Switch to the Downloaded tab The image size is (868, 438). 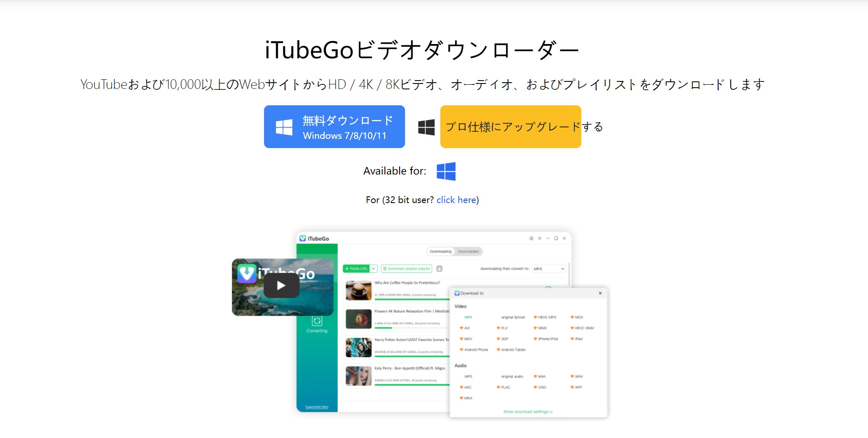click(468, 251)
